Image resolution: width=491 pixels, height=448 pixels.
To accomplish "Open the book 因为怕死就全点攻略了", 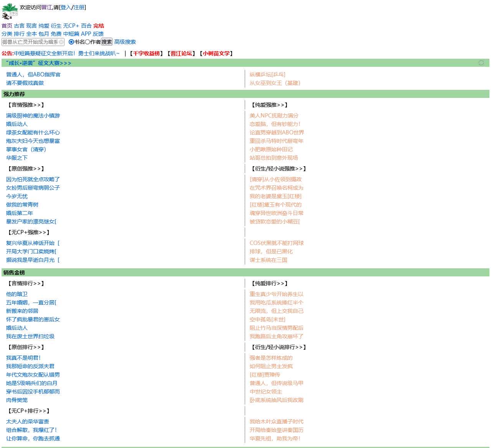I will (33, 179).
